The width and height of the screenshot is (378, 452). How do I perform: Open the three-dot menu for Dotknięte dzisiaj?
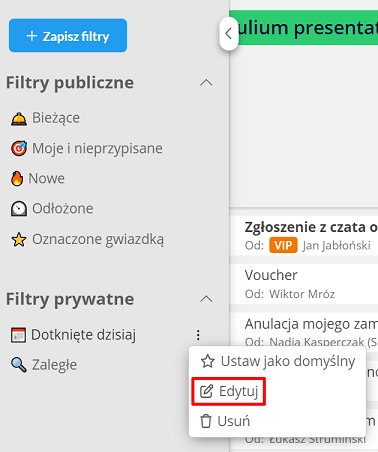coord(198,335)
